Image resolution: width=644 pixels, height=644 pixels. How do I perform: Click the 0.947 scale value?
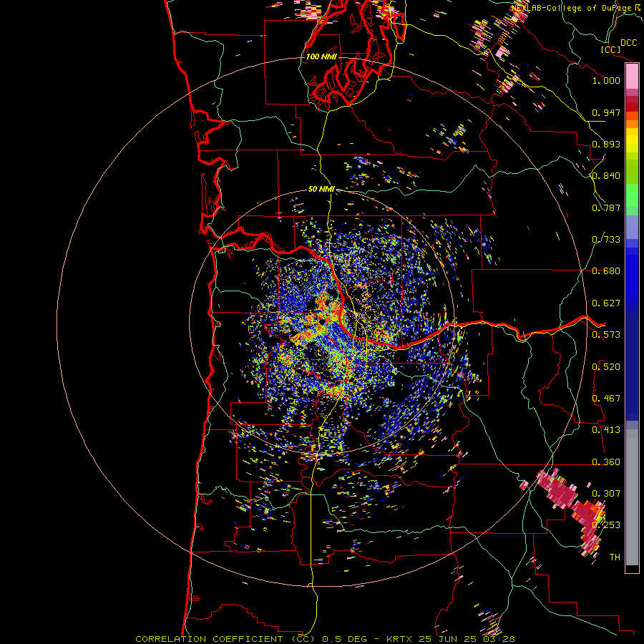tap(606, 112)
